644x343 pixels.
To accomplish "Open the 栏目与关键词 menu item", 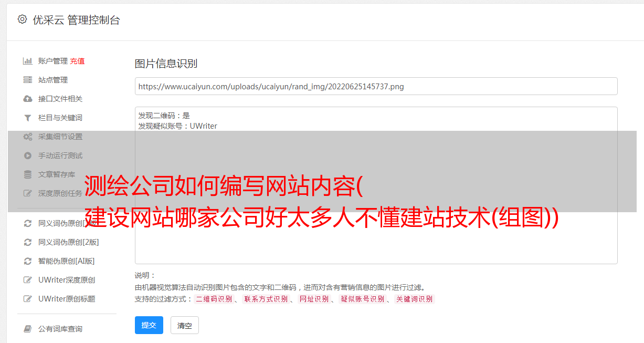I will (60, 118).
